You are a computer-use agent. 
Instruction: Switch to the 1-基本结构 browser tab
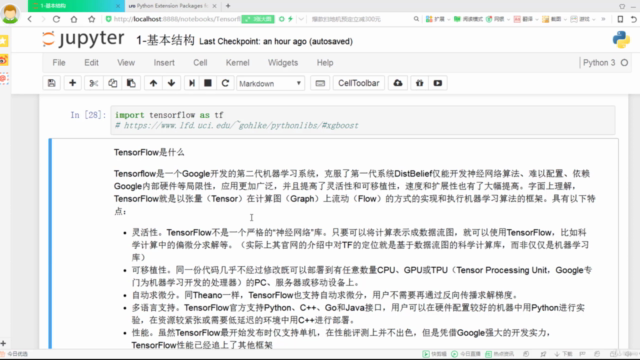click(76, 6)
